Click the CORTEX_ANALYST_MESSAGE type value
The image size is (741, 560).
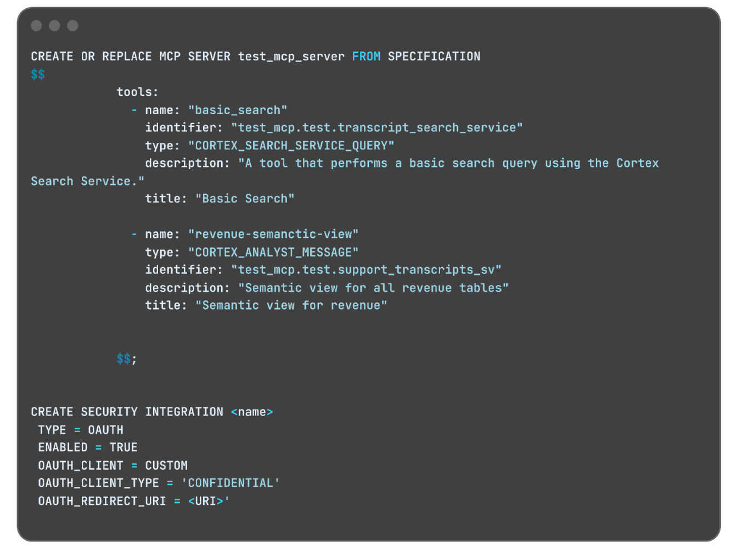coord(273,253)
